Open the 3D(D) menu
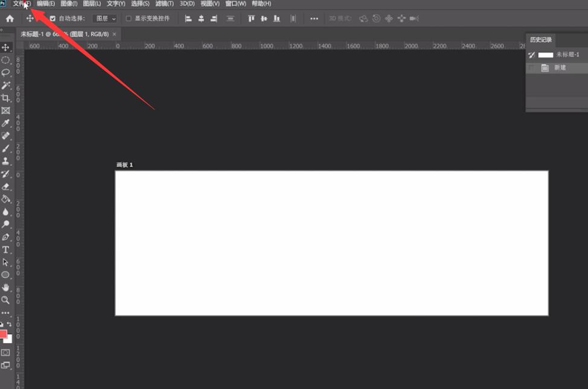The height and width of the screenshot is (389, 588). tap(187, 4)
